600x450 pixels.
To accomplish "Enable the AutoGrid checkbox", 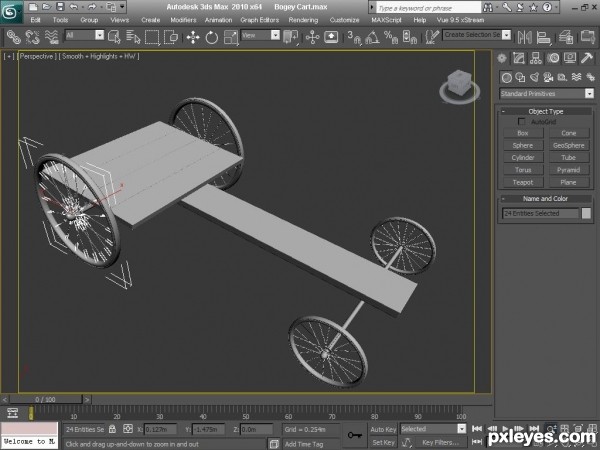I will [x=521, y=122].
